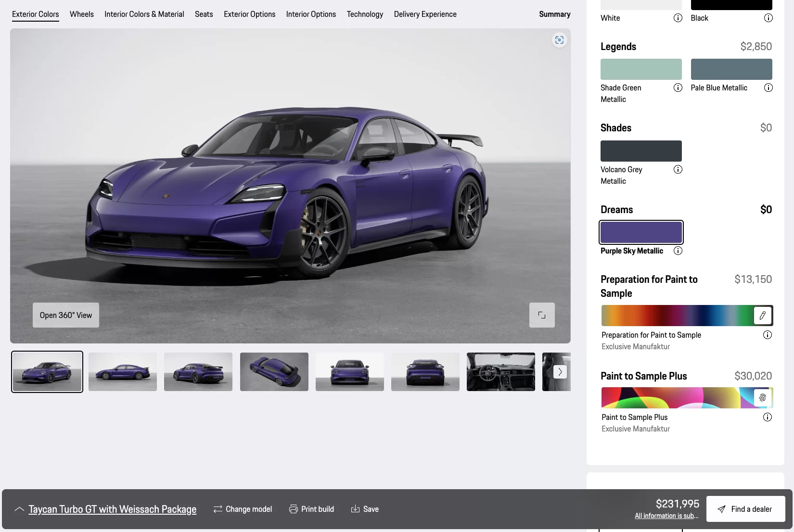Click the $13,150 paint sample price
794x532 pixels.
pyautogui.click(x=753, y=279)
